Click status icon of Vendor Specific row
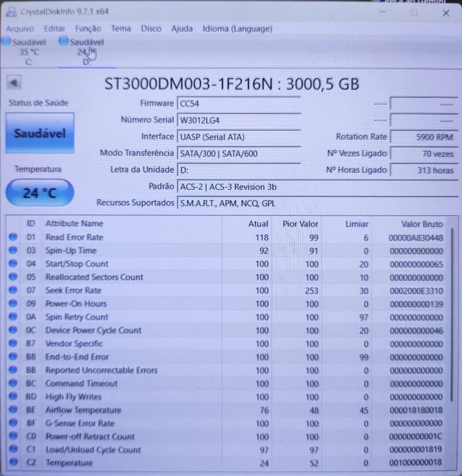This screenshot has height=476, width=462. click(x=13, y=343)
